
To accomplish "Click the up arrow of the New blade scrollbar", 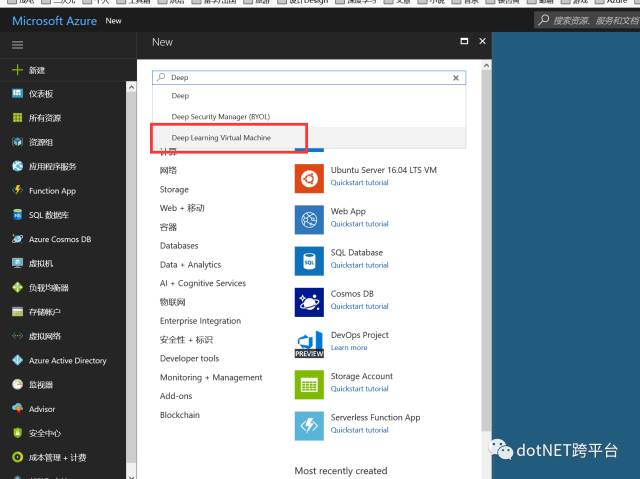I will coord(486,66).
